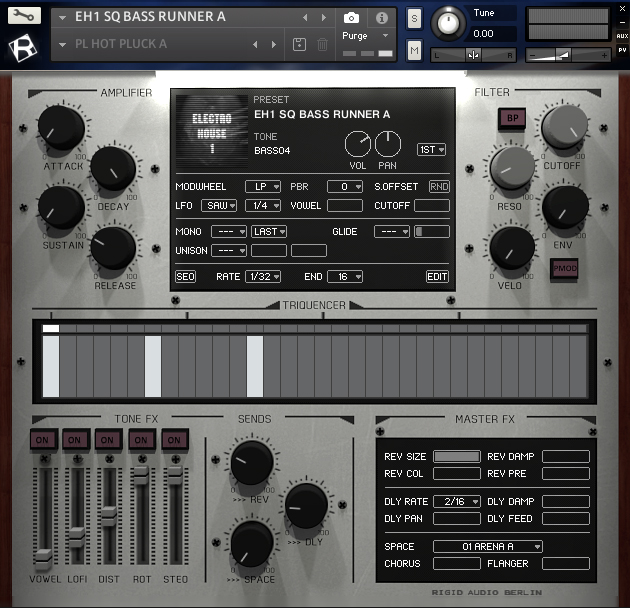
Task: Click the PV button
Action: tap(622, 50)
